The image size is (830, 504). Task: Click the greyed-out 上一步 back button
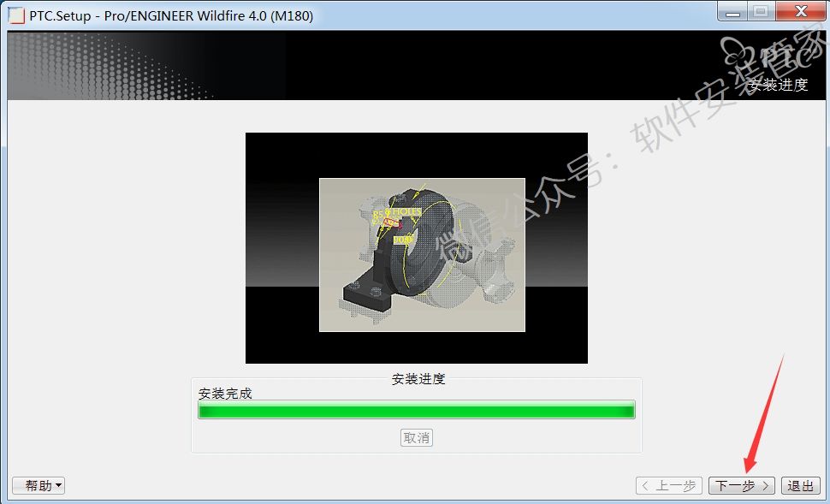pos(669,486)
